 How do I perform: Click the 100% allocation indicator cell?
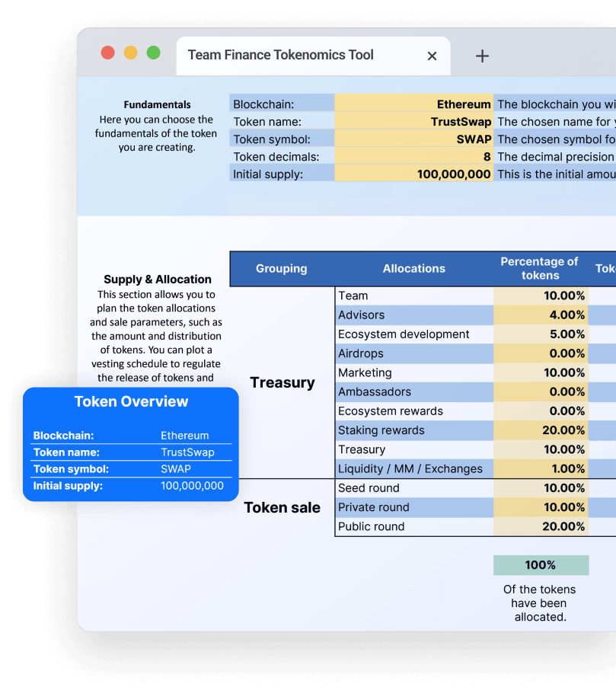tap(542, 564)
